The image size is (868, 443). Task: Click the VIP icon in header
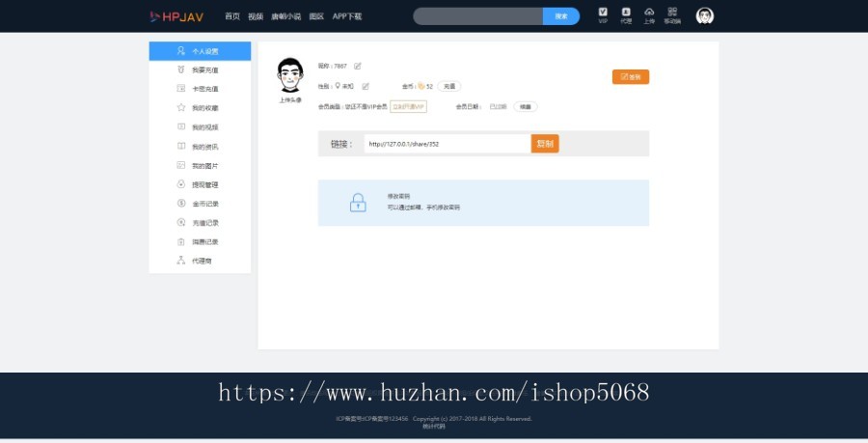[603, 15]
